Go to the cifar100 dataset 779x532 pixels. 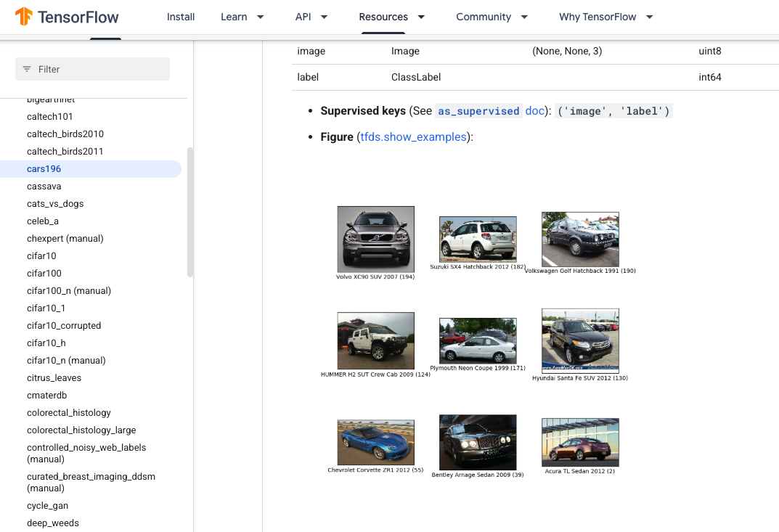click(x=44, y=273)
